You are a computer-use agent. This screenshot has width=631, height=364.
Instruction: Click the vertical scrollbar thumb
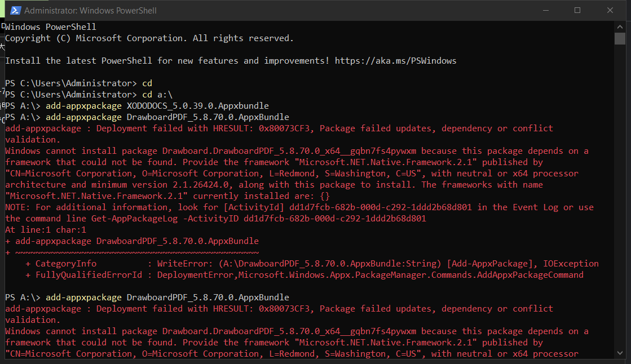(620, 38)
